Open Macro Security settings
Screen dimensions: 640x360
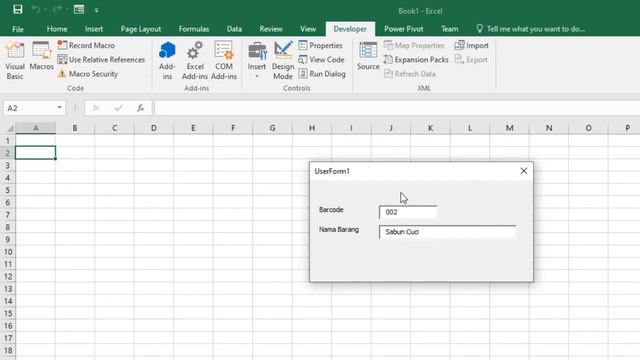88,74
